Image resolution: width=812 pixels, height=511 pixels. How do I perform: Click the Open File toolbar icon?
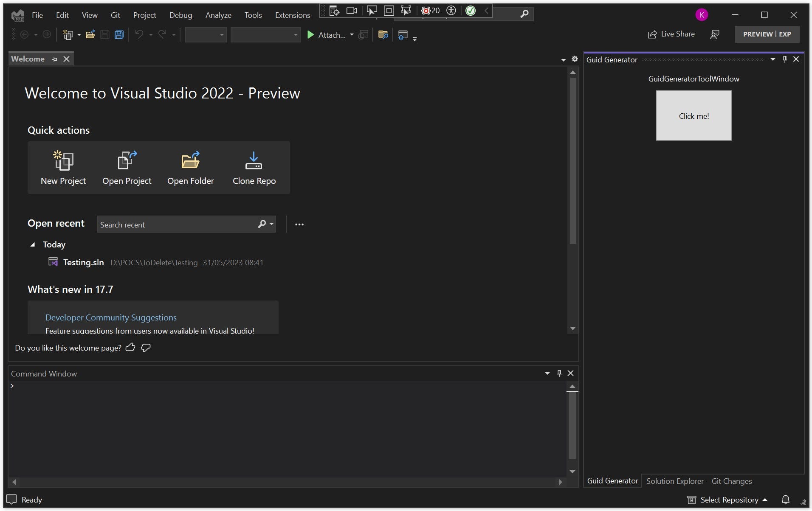tap(90, 35)
